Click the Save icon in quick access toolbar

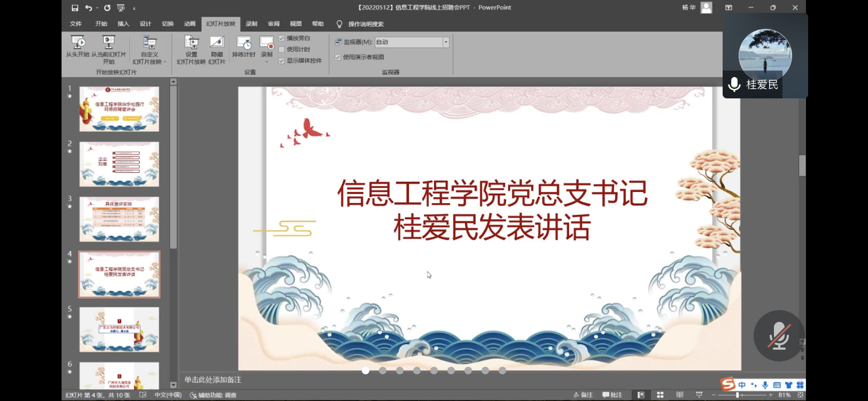tap(75, 8)
